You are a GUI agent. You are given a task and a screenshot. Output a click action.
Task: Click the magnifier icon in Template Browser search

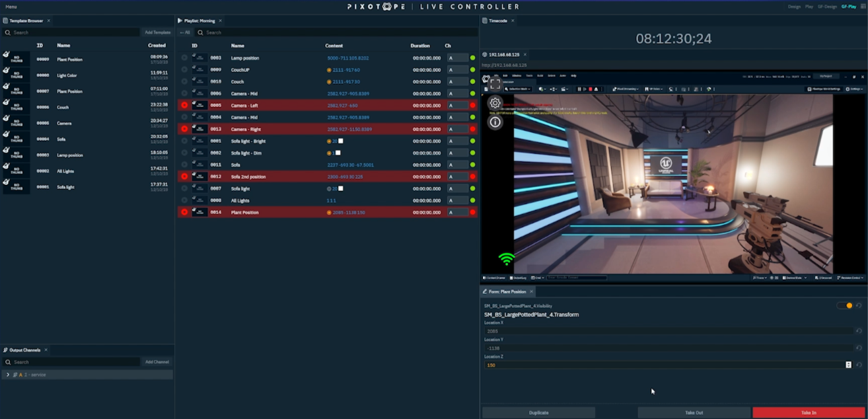(x=7, y=32)
